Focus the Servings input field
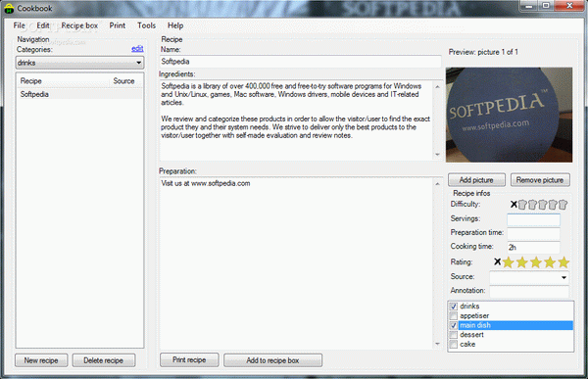The image size is (588, 379). (533, 219)
